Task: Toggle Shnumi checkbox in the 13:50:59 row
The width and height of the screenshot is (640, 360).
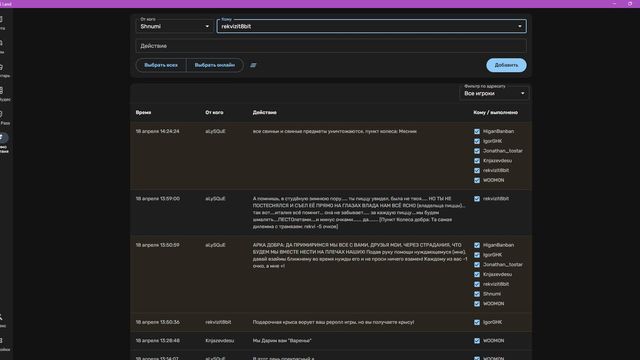Action: pos(477,294)
